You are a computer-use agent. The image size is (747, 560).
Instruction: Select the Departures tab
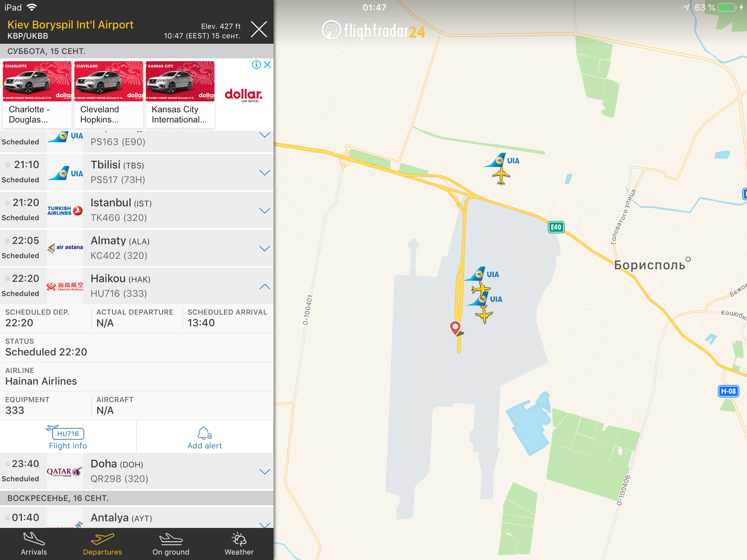tap(102, 544)
